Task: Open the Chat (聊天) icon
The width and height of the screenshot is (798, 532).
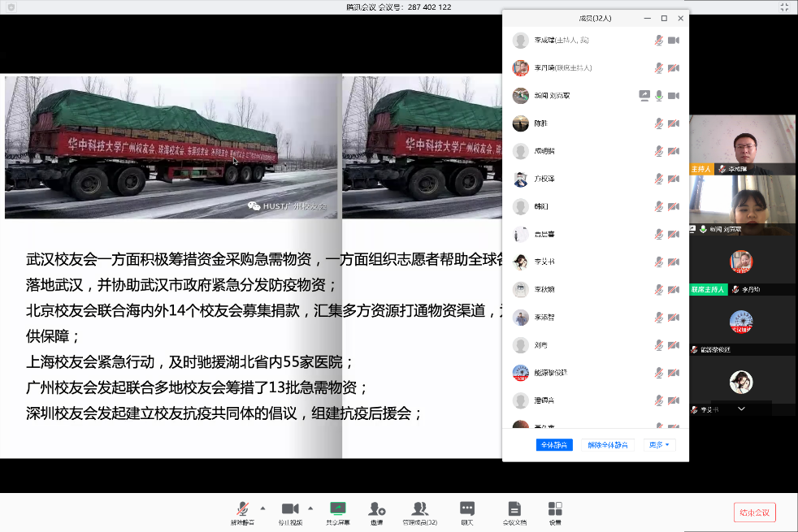Action: (467, 512)
